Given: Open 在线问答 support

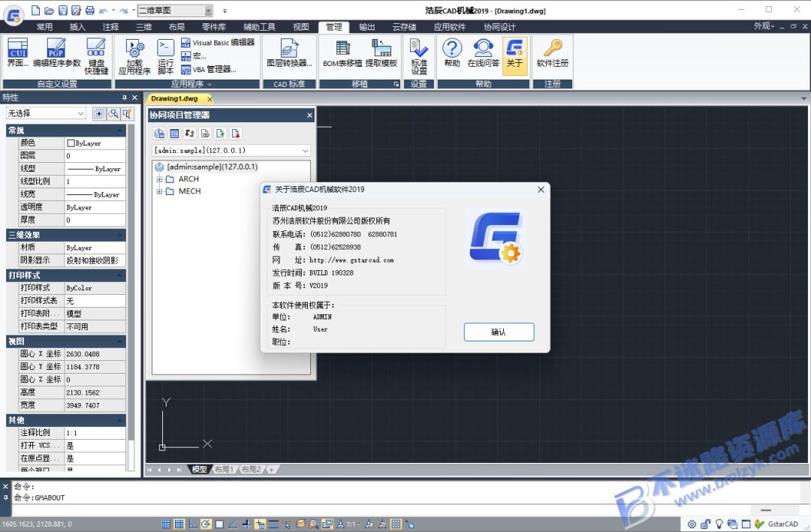Looking at the screenshot, I should pos(483,53).
